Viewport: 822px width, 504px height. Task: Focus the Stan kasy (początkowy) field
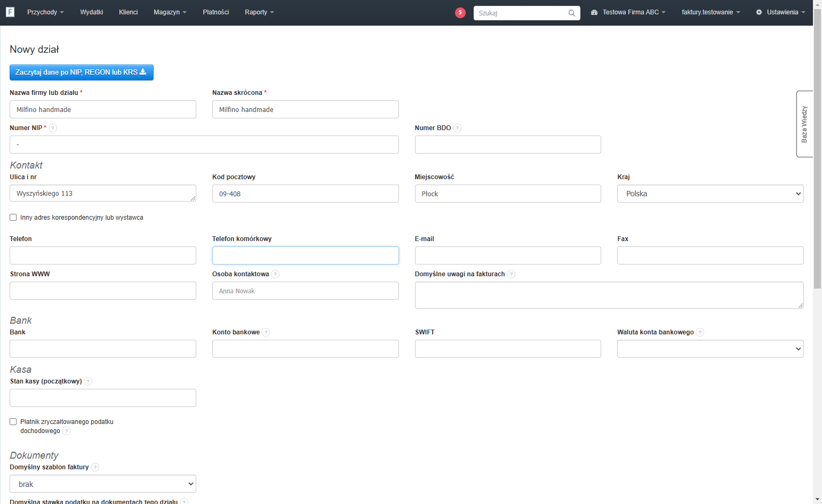click(x=103, y=398)
